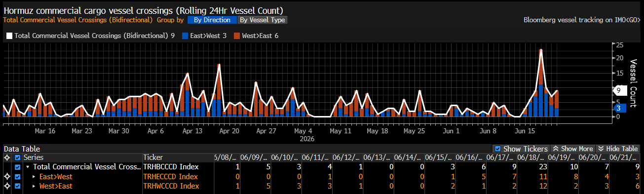Uncheck the Total Commercial Vessel Crossings row checkbox
This screenshot has width=644, height=194.
[x=18, y=167]
